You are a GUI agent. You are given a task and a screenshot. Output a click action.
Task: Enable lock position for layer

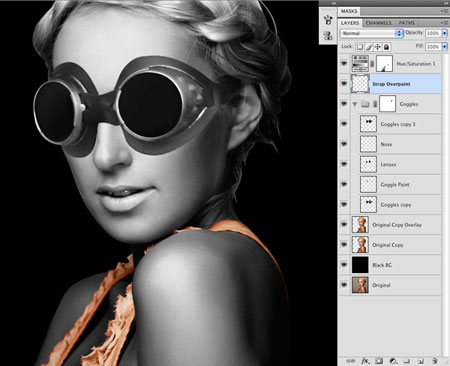coord(378,47)
